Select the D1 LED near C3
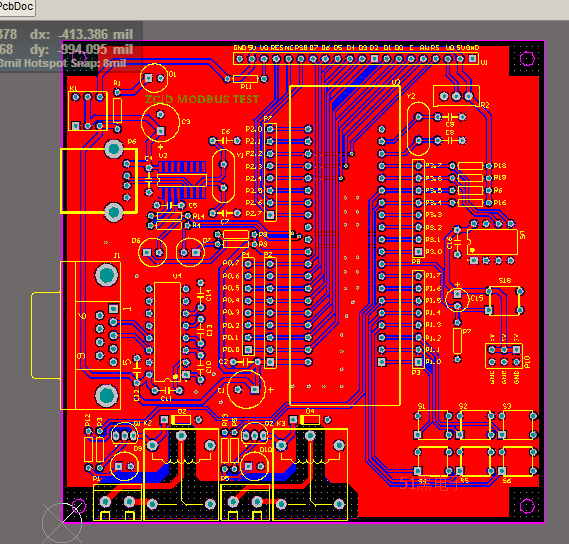 click(154, 78)
